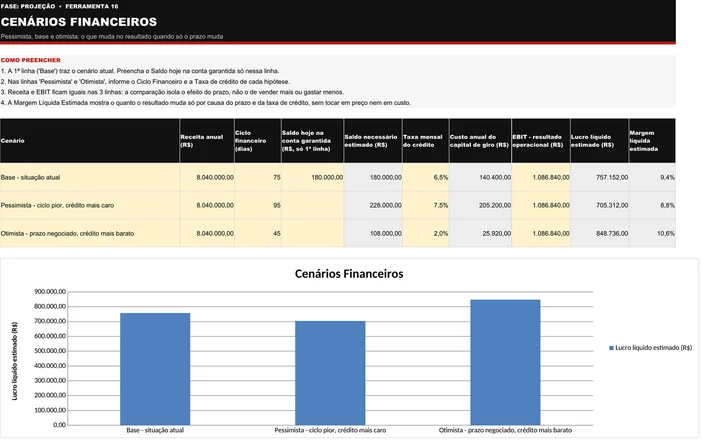702x441 pixels.
Task: Click the 7,5% credit rate cell
Action: coord(426,205)
